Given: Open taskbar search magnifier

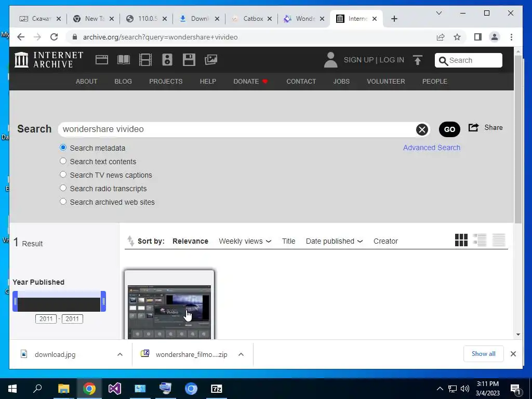Looking at the screenshot, I should tap(37, 388).
